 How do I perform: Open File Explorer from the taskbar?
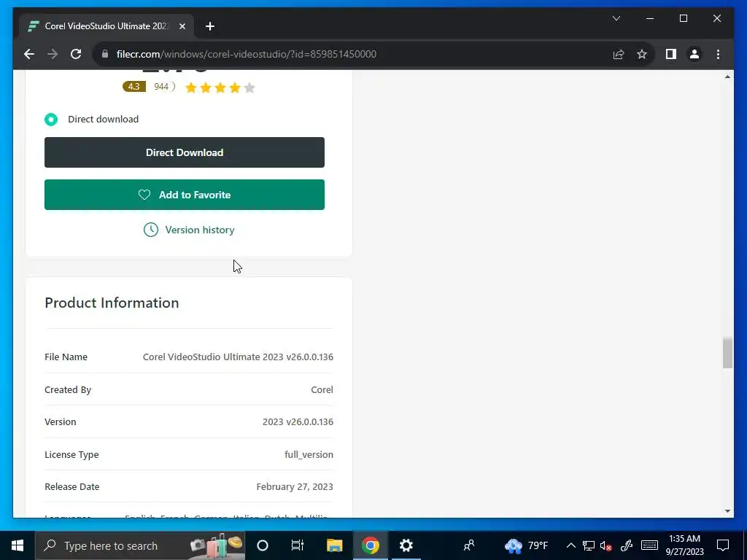point(334,545)
